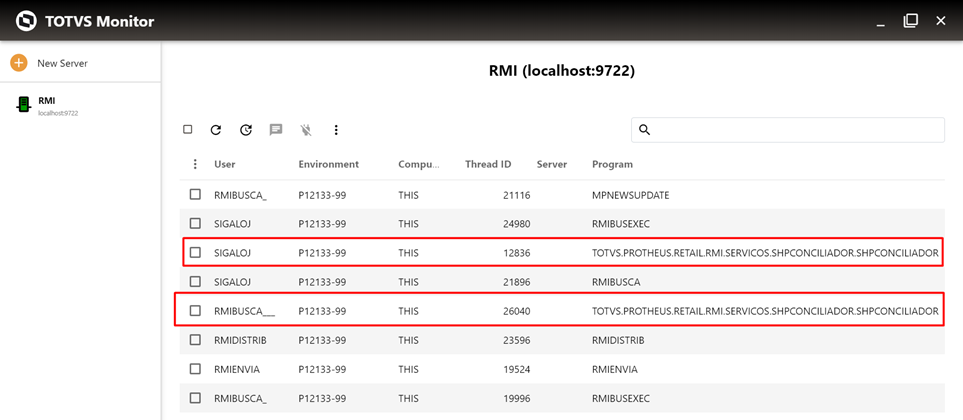Open the timed auto-refresh icon
This screenshot has width=963, height=420.
tap(246, 130)
